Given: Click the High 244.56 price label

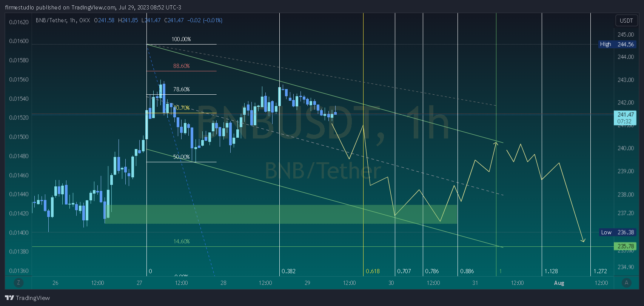Looking at the screenshot, I should [618, 44].
